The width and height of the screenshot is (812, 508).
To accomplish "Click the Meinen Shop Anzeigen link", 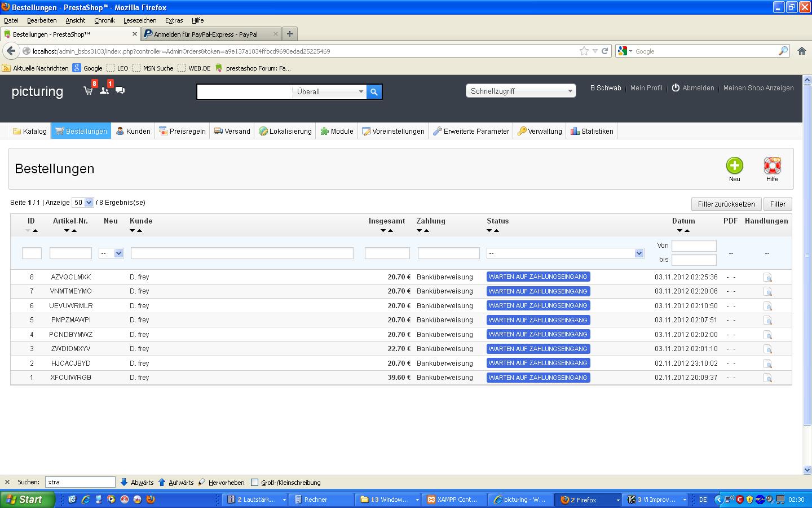I will [x=758, y=88].
